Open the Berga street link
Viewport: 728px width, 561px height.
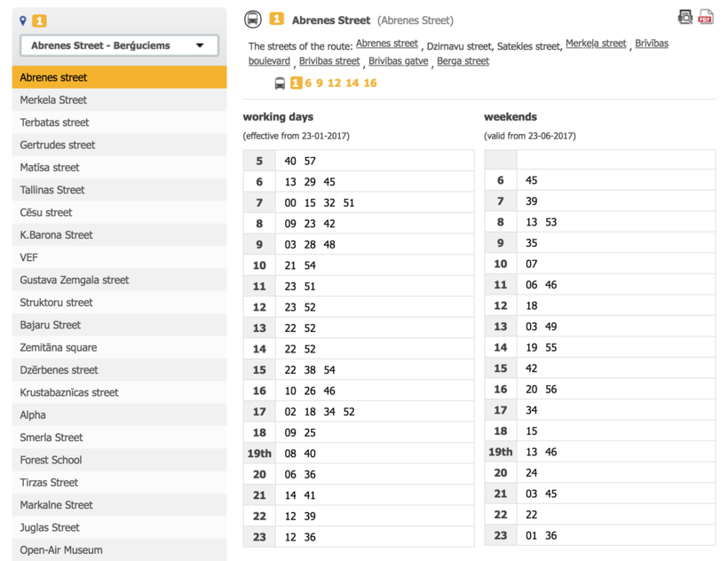click(x=463, y=61)
